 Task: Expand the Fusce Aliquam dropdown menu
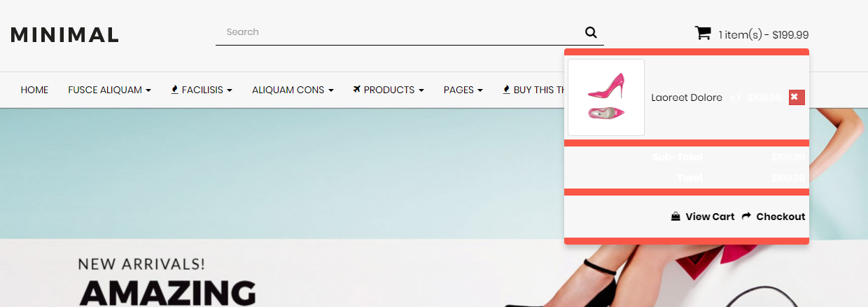(x=109, y=90)
